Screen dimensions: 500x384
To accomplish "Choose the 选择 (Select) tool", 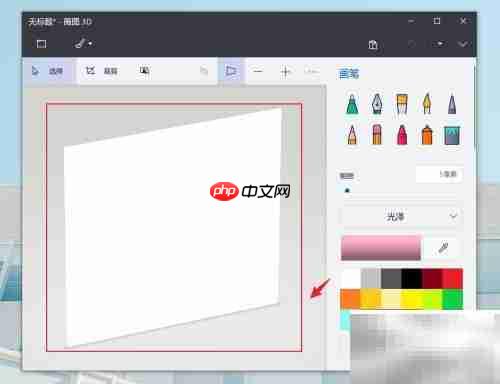I will [49, 71].
